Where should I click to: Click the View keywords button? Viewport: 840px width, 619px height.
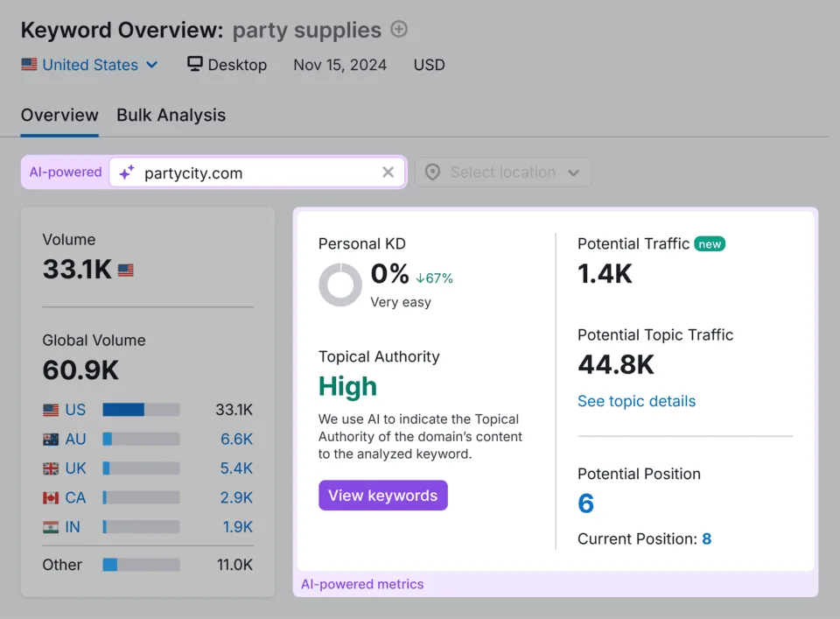[x=383, y=496]
